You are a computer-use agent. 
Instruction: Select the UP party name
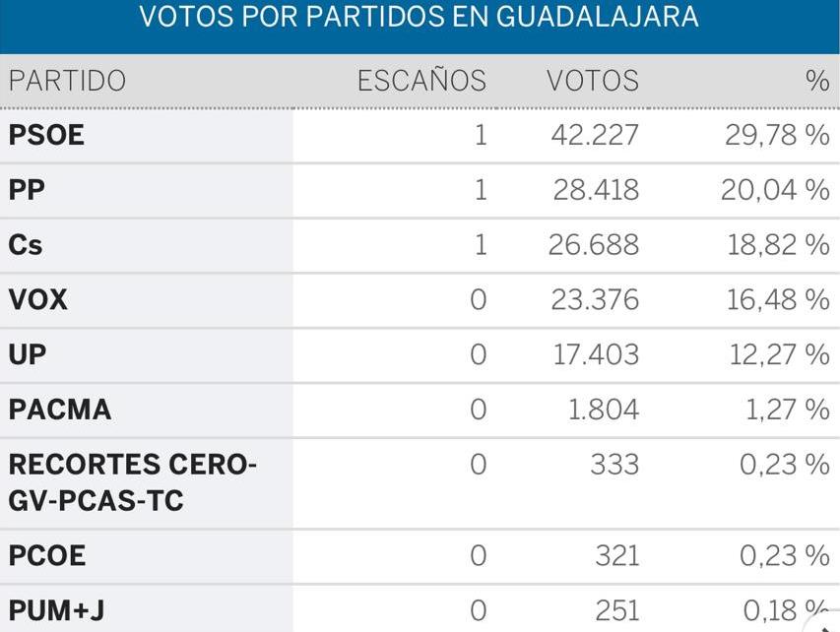pyautogui.click(x=28, y=355)
